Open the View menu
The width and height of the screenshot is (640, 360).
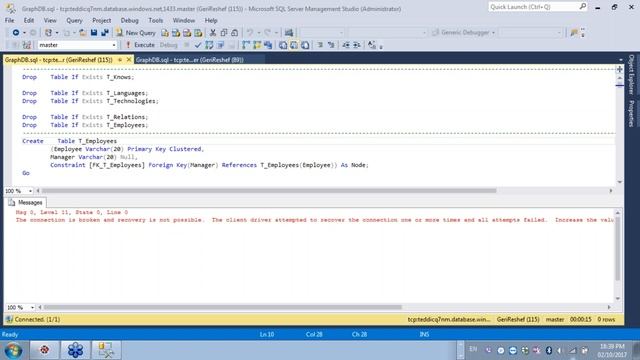[50, 20]
